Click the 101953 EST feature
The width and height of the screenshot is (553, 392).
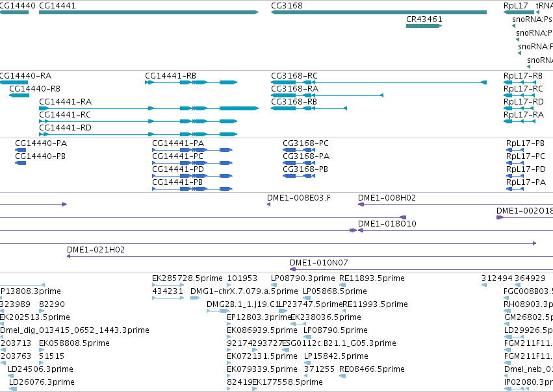click(229, 285)
